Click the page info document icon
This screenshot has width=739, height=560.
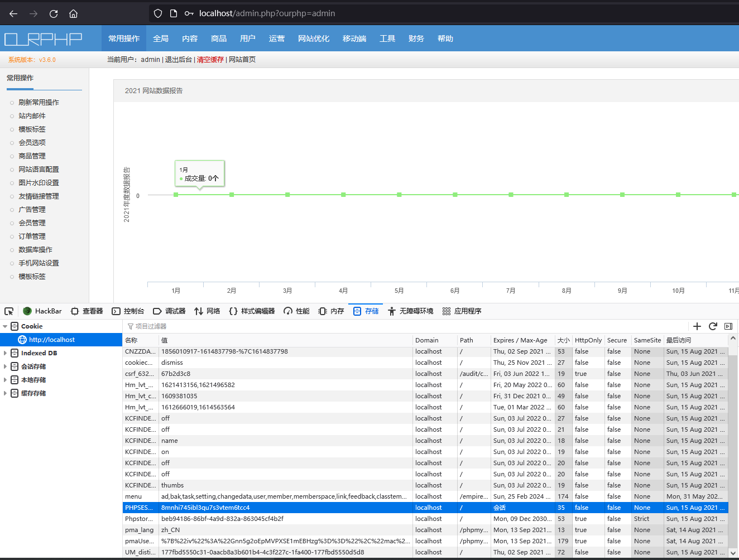coord(174,13)
